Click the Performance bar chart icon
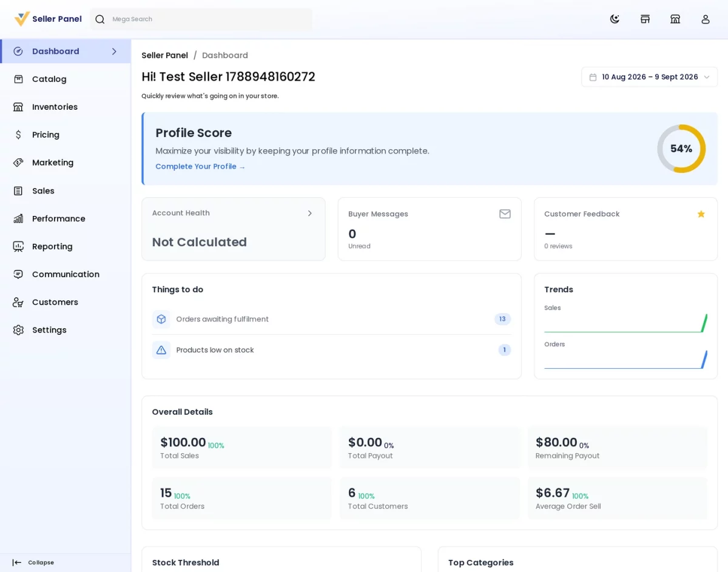Screen dimensions: 728x572 (18, 218)
